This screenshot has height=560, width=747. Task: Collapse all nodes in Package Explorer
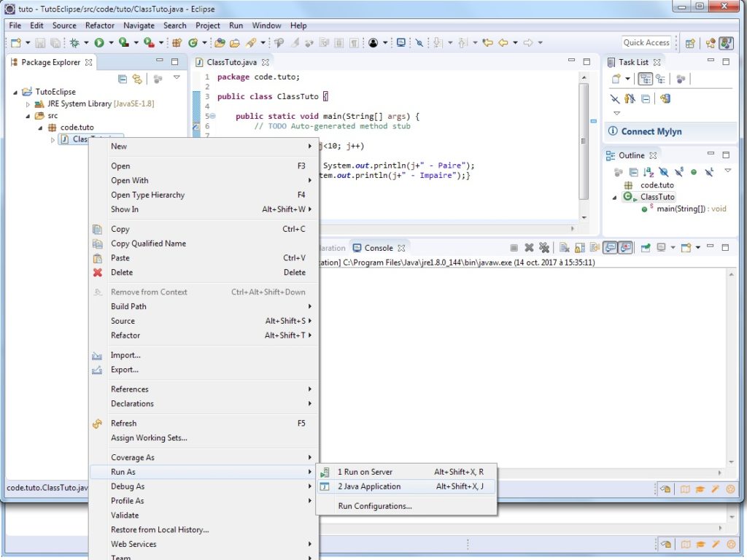point(123,78)
